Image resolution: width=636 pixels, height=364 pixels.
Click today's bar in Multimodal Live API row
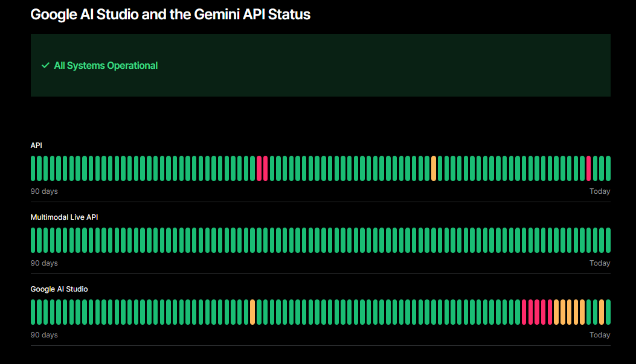point(608,240)
